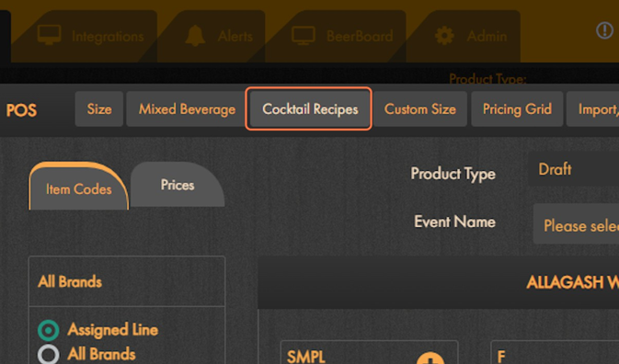Open the Cocktail Recipes section
This screenshot has height=364, width=619.
[310, 108]
